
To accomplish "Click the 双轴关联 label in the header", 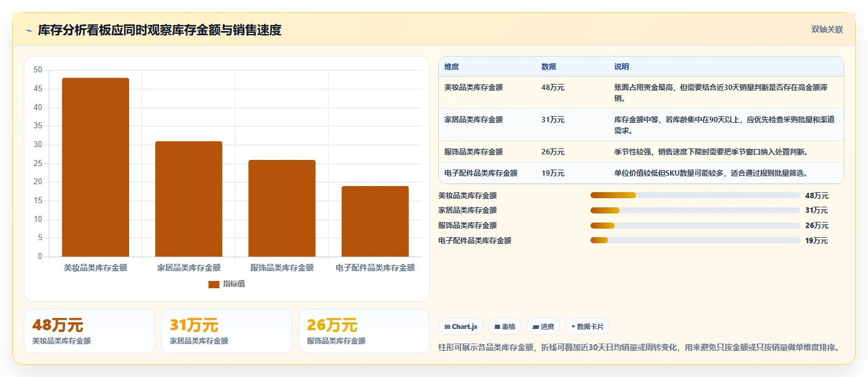I will tap(827, 29).
